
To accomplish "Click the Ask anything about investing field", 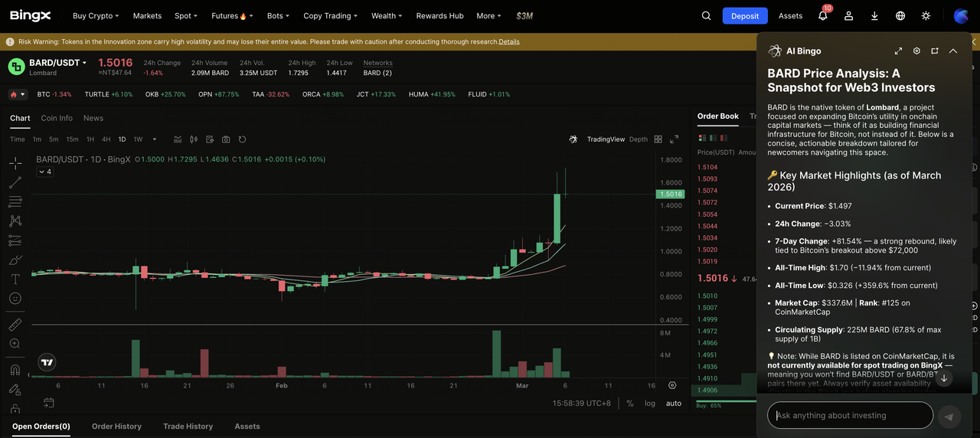I will click(x=850, y=416).
